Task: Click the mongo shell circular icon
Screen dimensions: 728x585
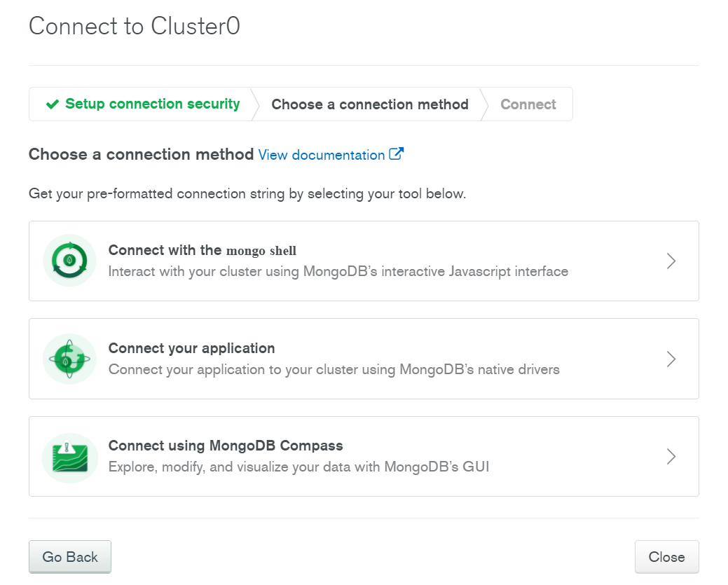Action: 69,261
